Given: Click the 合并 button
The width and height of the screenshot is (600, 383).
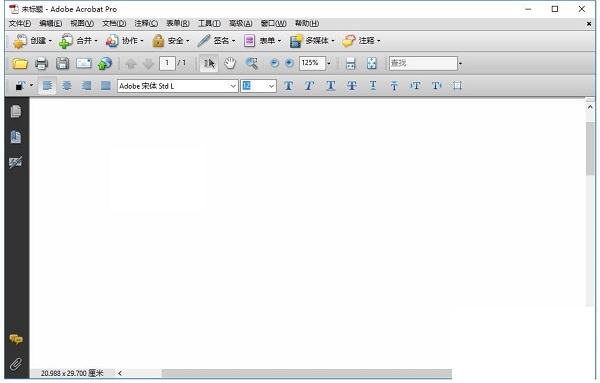Looking at the screenshot, I should point(78,41).
